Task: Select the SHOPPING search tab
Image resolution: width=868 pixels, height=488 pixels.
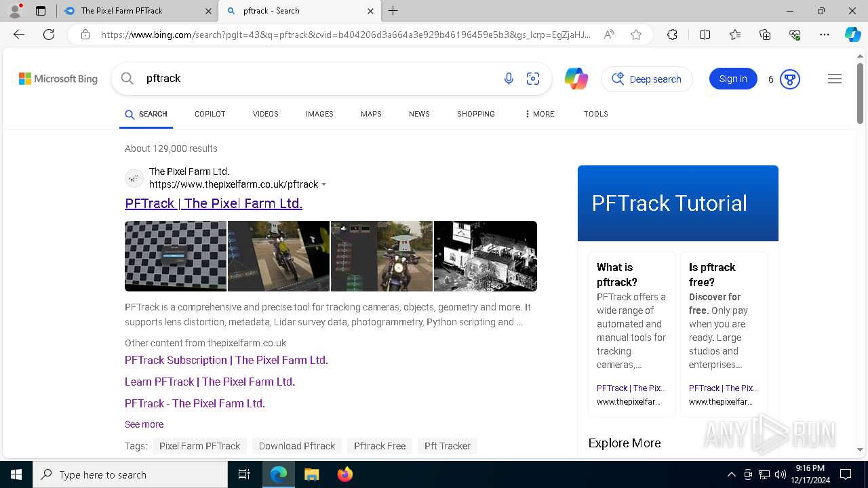Action: coord(476,114)
